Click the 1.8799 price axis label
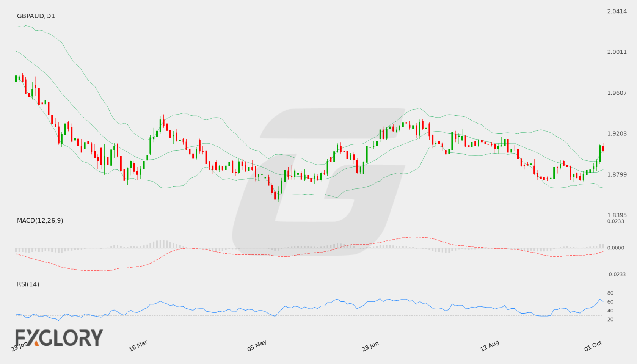637x364 pixels. pos(617,174)
